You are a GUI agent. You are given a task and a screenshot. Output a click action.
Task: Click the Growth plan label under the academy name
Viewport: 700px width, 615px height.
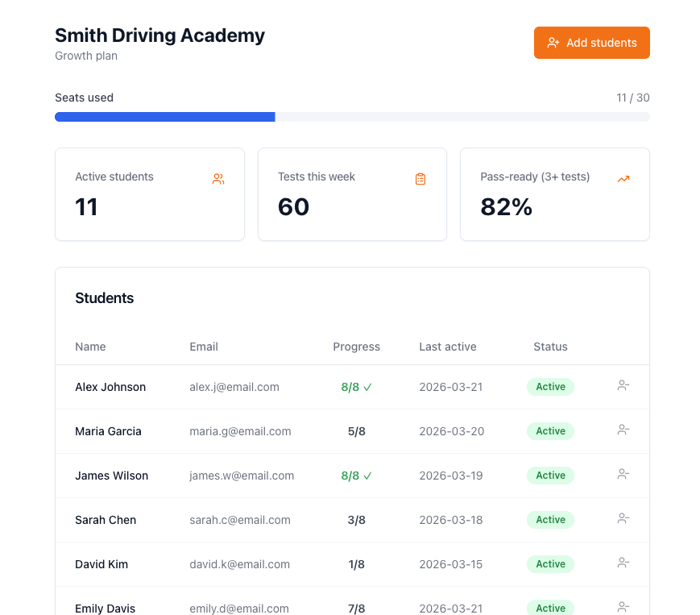pos(85,56)
